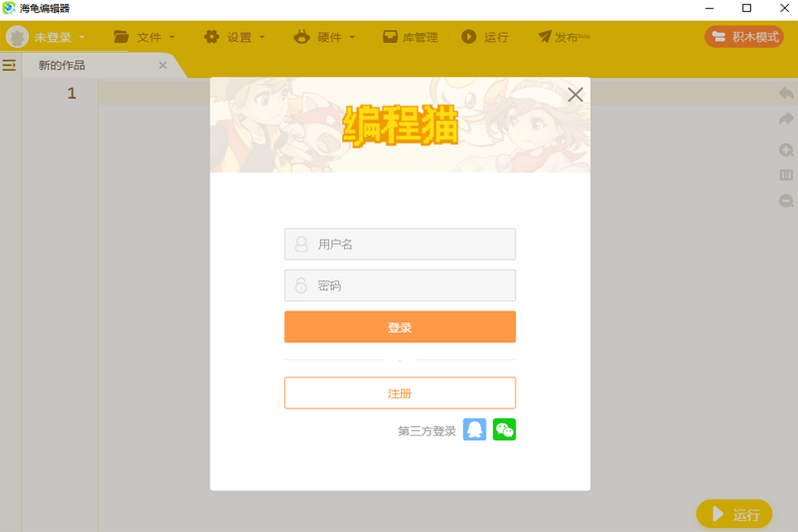Toggle the sidebar panel hamburger icon
Screen dimensions: 798x532
tap(9, 65)
